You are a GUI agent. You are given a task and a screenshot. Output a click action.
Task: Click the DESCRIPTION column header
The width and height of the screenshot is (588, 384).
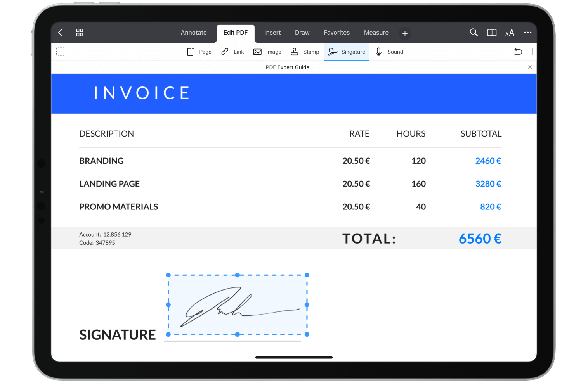click(x=107, y=134)
